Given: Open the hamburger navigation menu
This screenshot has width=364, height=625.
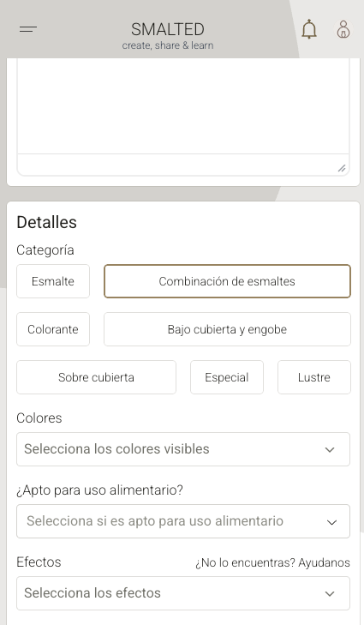Looking at the screenshot, I should pyautogui.click(x=28, y=29).
